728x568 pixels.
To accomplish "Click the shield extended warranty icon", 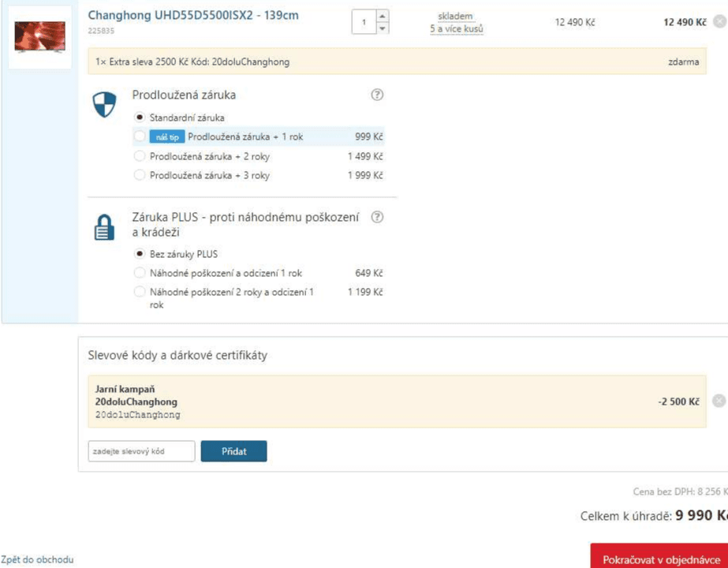I will click(x=104, y=104).
